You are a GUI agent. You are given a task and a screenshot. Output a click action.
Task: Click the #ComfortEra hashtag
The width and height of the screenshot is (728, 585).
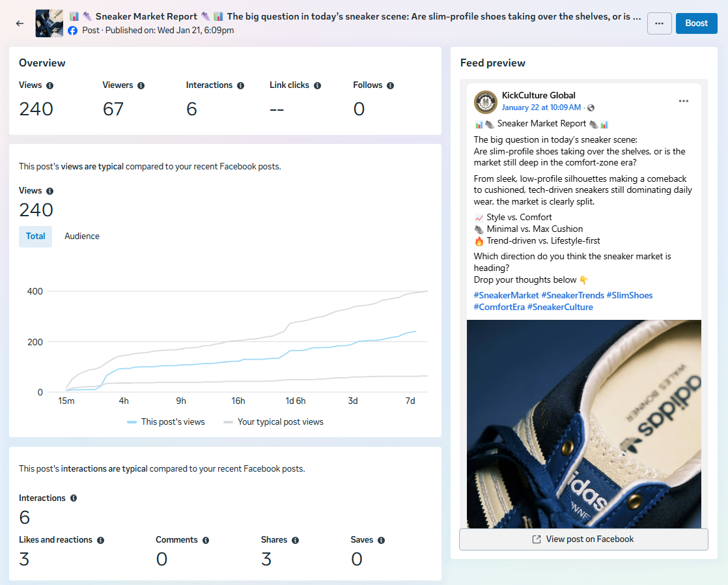(x=499, y=307)
